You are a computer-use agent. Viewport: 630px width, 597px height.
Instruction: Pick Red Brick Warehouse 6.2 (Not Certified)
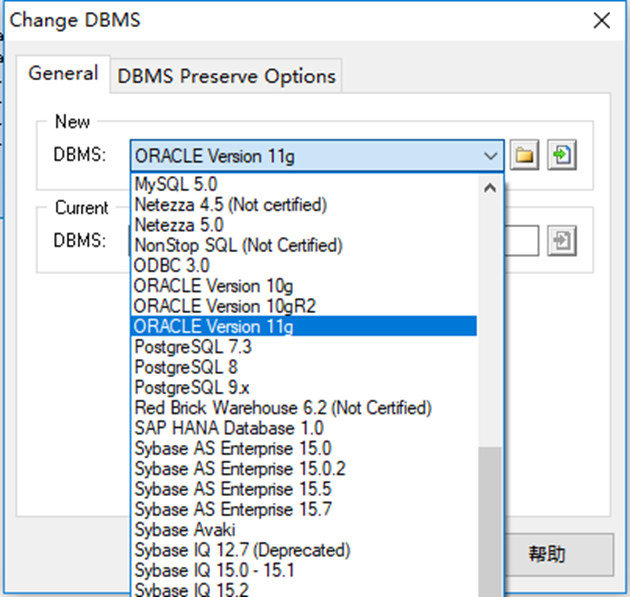click(304, 408)
